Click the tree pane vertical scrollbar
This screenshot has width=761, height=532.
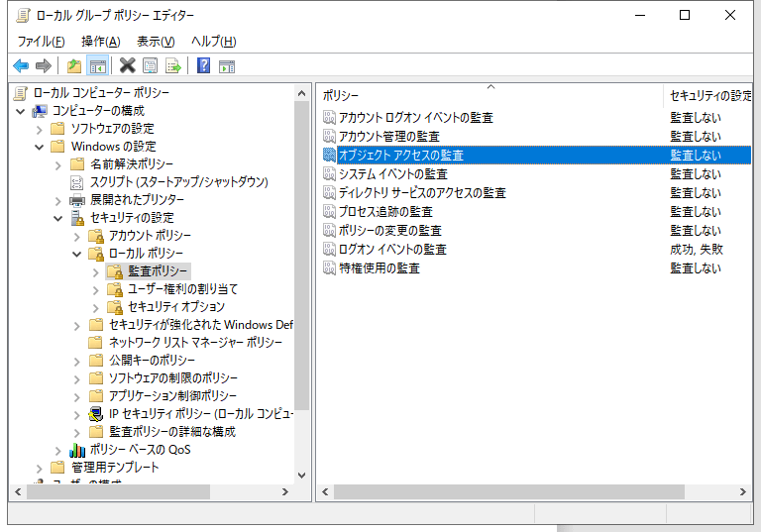tap(301, 297)
